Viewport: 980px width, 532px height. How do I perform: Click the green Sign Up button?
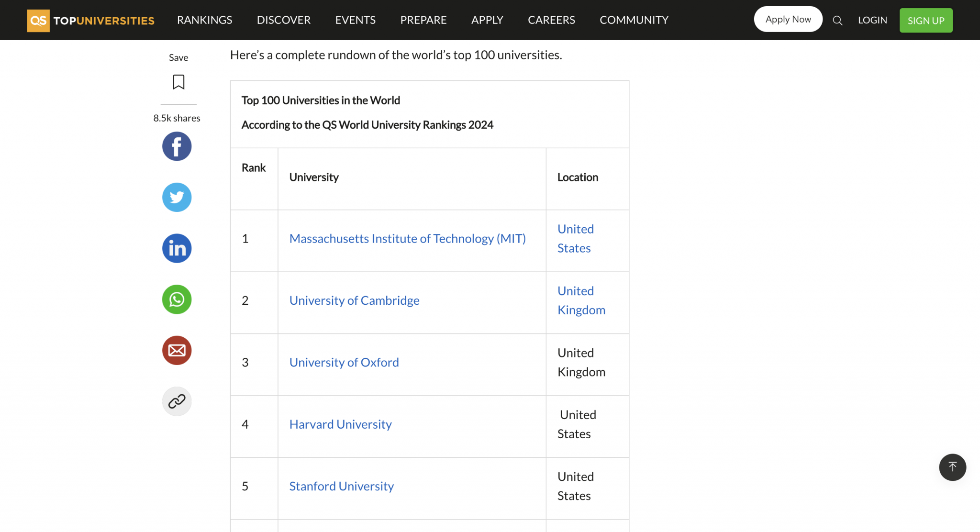point(925,21)
